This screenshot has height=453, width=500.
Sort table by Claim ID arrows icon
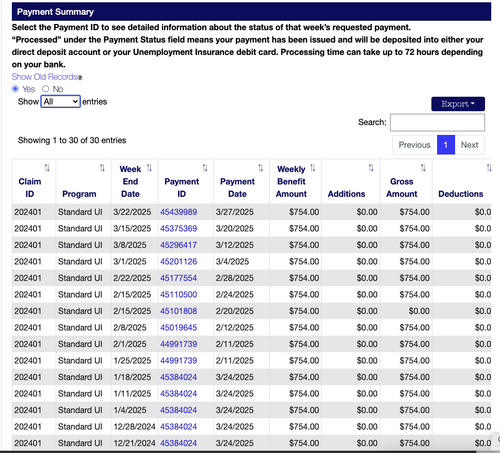[47, 168]
